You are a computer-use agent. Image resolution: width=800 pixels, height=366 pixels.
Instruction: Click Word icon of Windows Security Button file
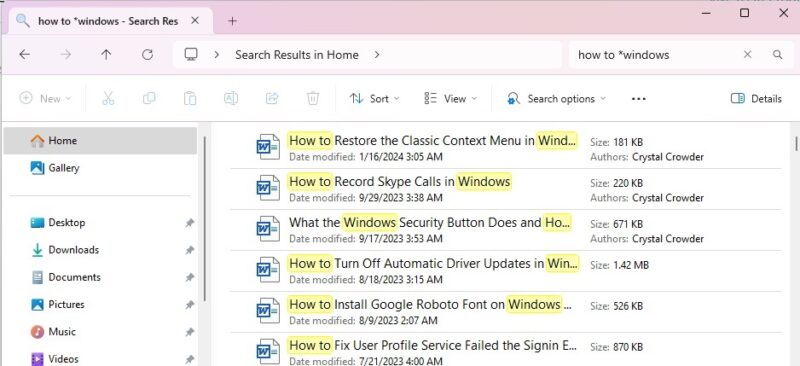(268, 229)
